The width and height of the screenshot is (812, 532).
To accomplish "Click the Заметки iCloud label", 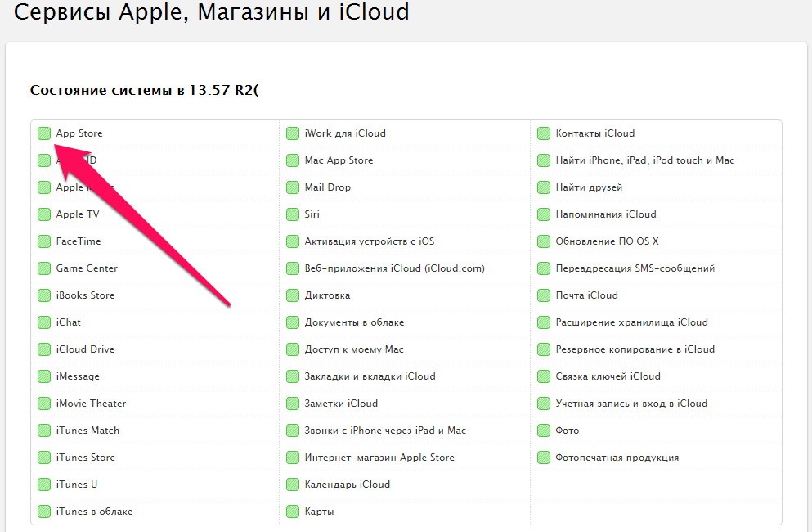I will 341,403.
